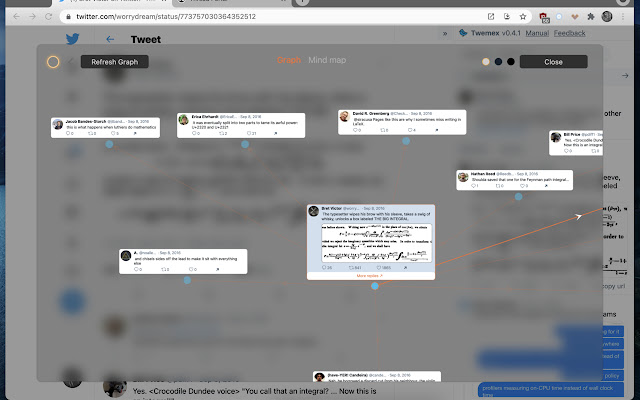
Task: Retweet Nathan Reed's tweet
Action: coord(500,186)
